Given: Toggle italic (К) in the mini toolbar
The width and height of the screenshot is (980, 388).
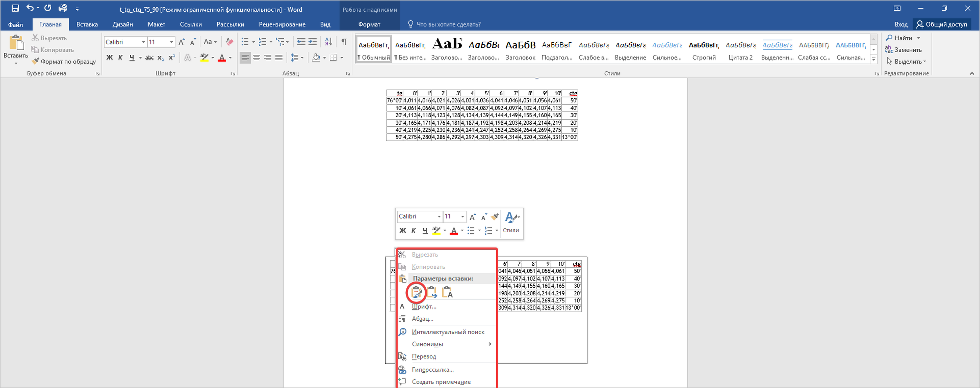Looking at the screenshot, I should (414, 230).
